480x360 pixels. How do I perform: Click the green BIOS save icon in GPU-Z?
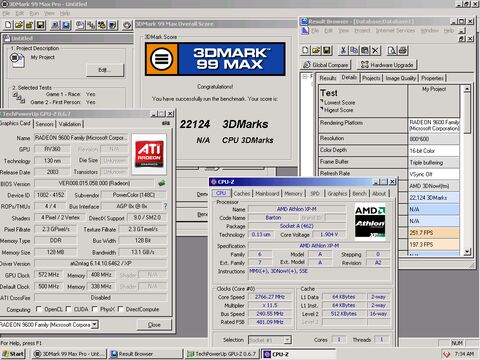click(162, 183)
